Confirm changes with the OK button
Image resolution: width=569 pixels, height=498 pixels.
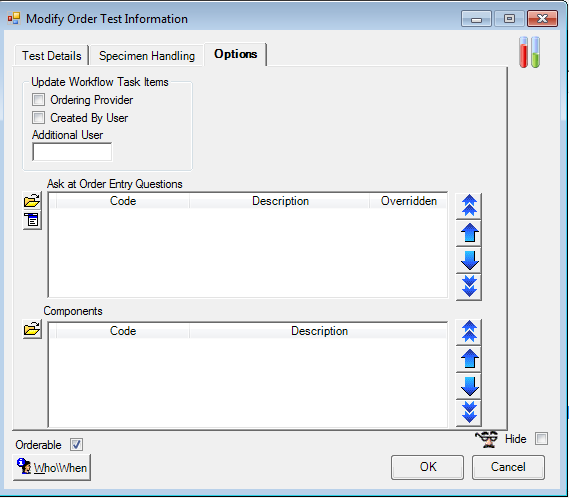pos(427,467)
